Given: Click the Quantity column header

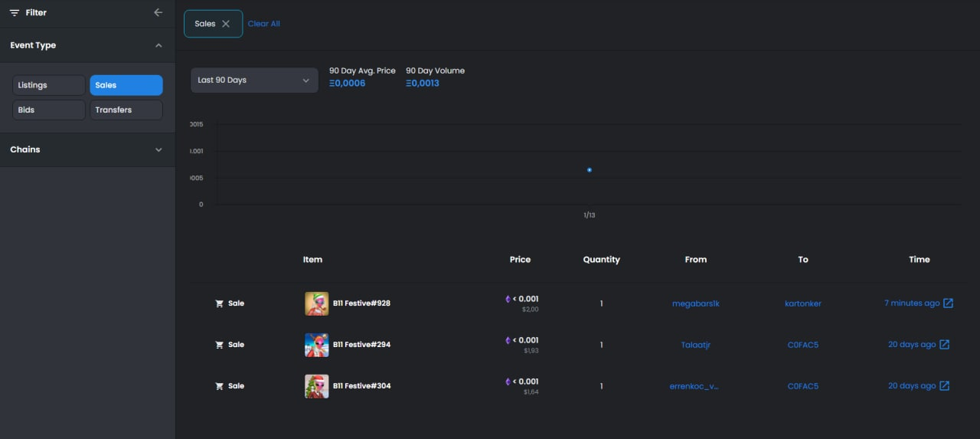Looking at the screenshot, I should (602, 260).
